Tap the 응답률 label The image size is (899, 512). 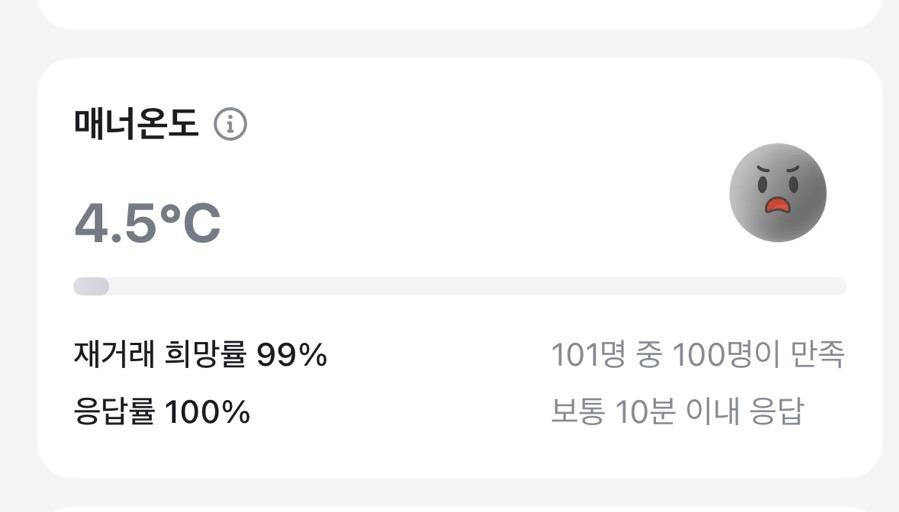click(115, 412)
